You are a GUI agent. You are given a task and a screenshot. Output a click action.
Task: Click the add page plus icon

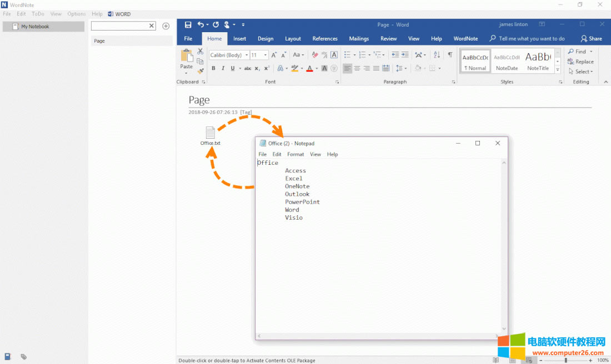click(x=166, y=26)
